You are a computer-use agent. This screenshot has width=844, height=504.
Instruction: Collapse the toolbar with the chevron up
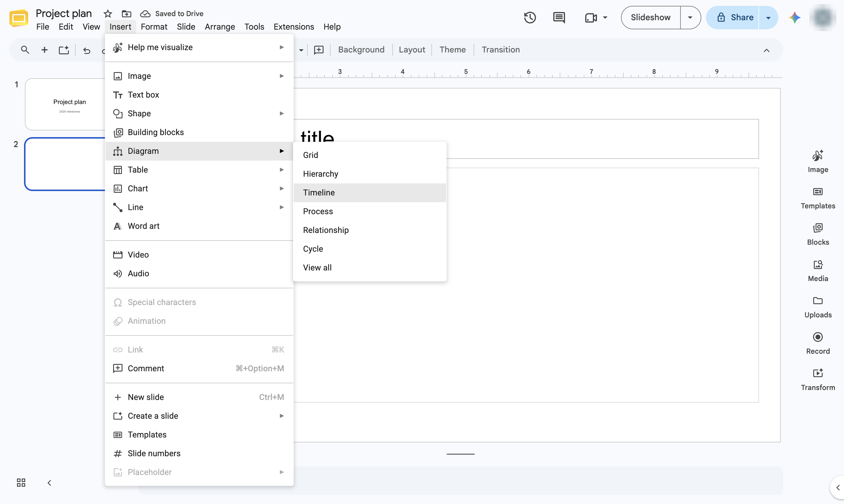(766, 50)
